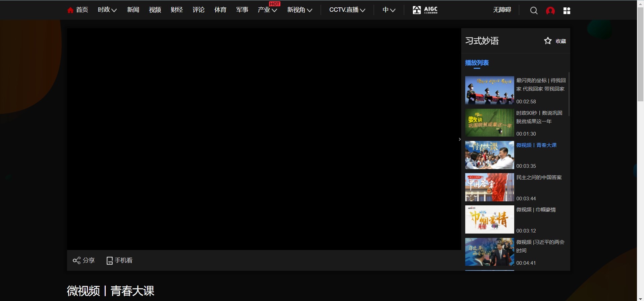Image resolution: width=644 pixels, height=301 pixels.
Task: Click 收藏 text button
Action: [x=561, y=41]
